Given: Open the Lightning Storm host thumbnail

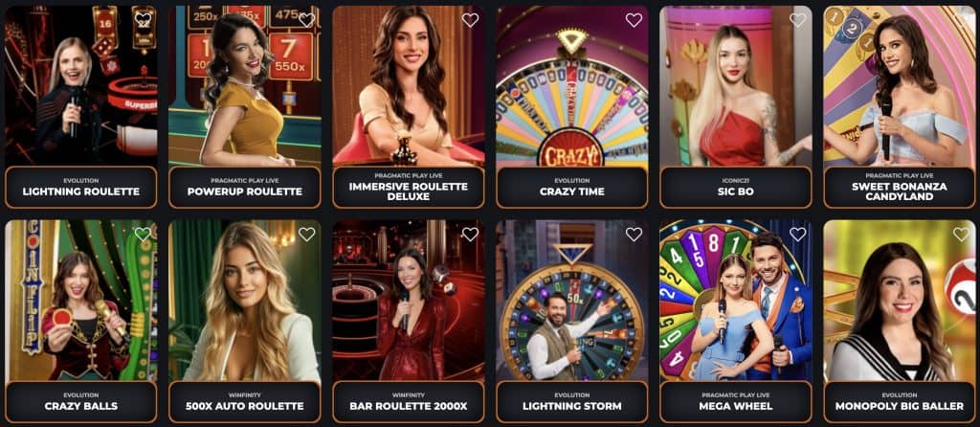Looking at the screenshot, I should click(572, 300).
